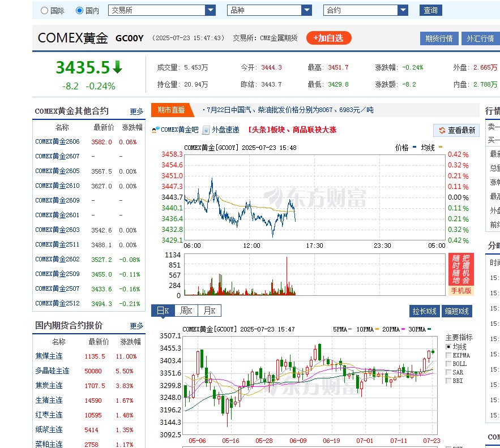The height and width of the screenshot is (448, 500).
Task: Switch to the 日K tab
Action: pos(163,311)
